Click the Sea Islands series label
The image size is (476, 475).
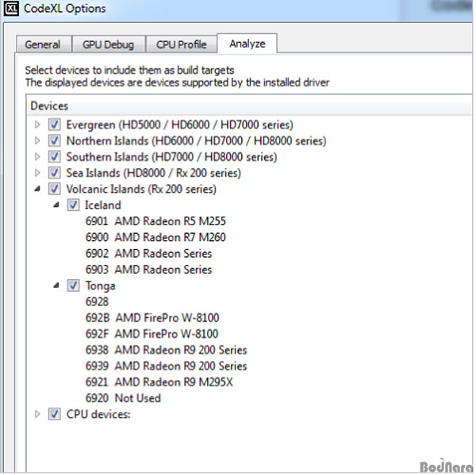(x=154, y=174)
